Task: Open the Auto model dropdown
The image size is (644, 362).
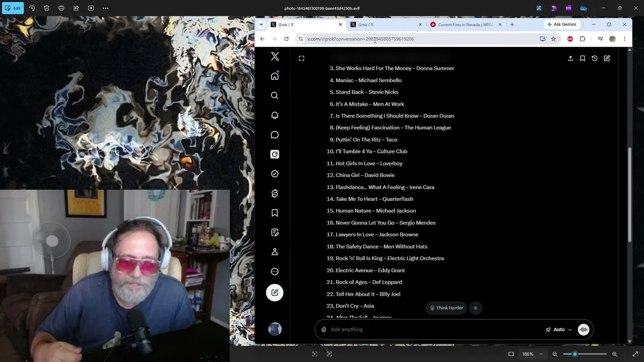Action: [558, 329]
